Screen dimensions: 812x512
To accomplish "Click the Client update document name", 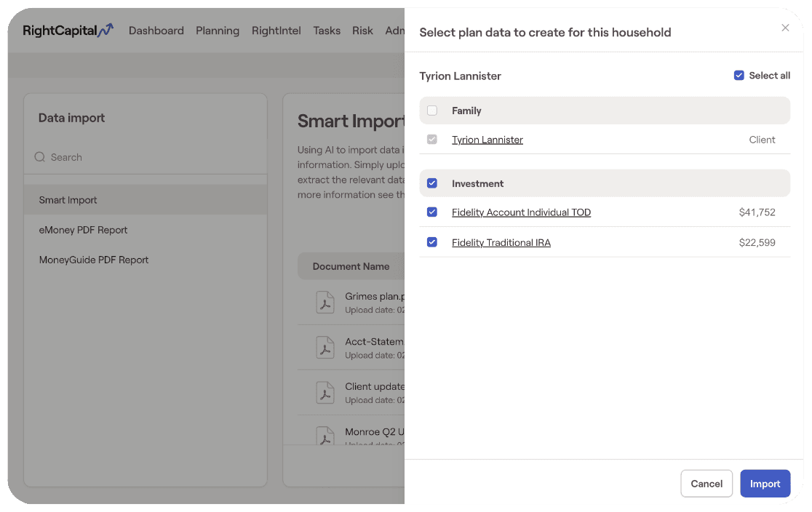I will click(x=375, y=387).
